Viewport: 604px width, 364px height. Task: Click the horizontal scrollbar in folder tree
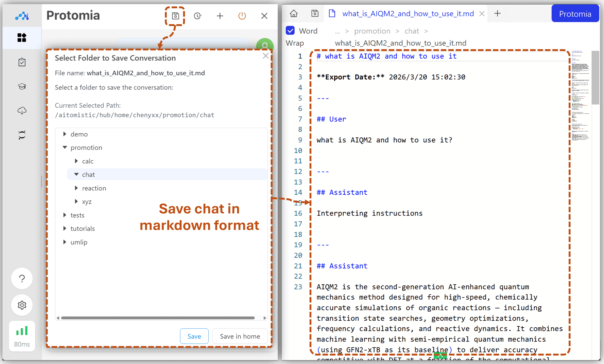[x=158, y=318]
